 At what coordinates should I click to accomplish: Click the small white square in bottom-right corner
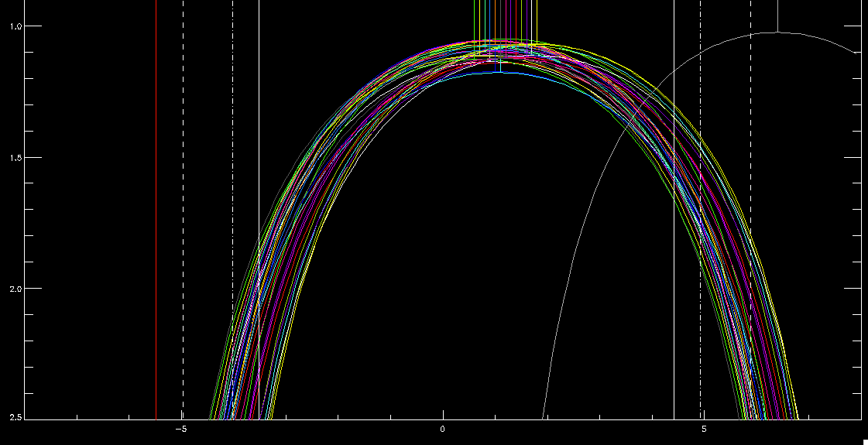864,441
